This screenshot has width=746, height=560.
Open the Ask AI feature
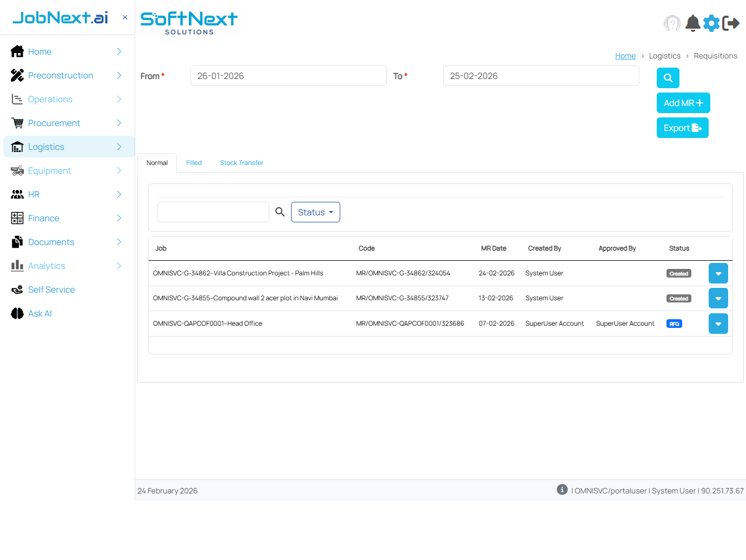click(x=39, y=313)
